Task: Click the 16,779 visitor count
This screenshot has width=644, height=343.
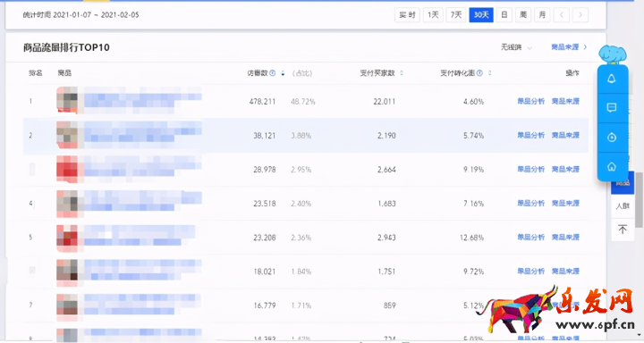Action: [x=264, y=305]
